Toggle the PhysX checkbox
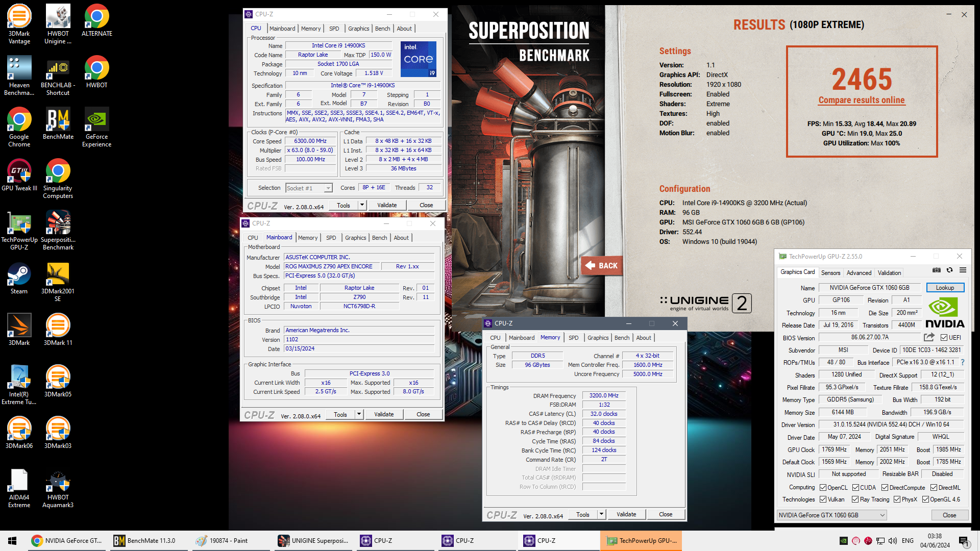The width and height of the screenshot is (980, 551). [x=897, y=499]
